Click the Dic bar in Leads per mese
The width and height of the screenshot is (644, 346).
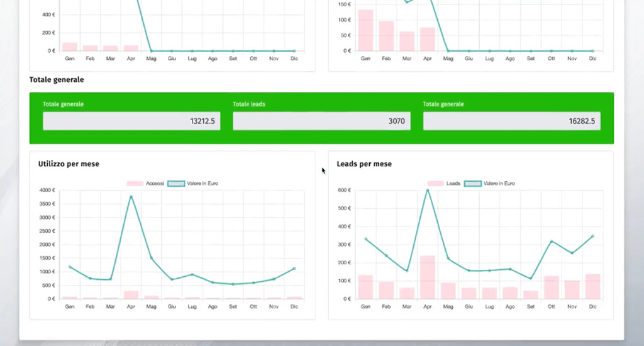click(592, 286)
